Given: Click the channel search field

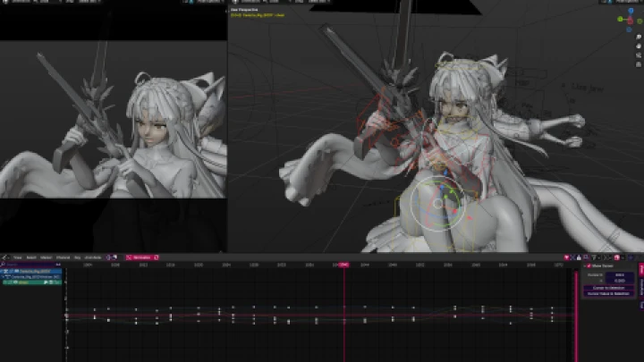Looking at the screenshot, I should tap(28, 265).
